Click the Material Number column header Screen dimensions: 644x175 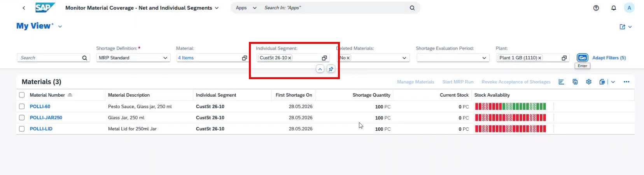pyautogui.click(x=47, y=95)
